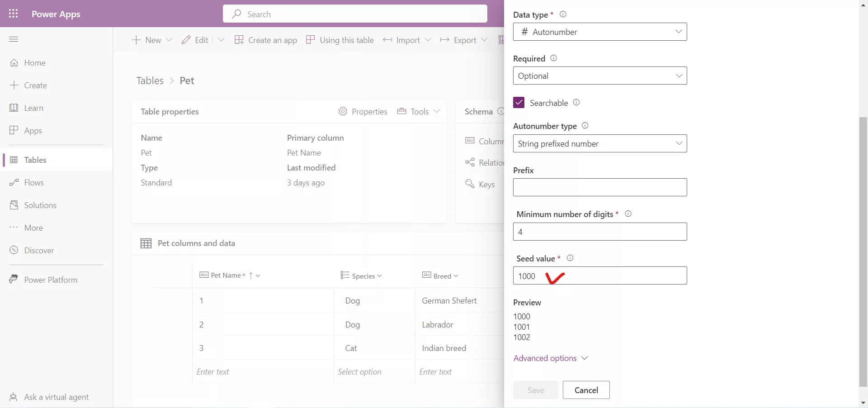Open Keys from the Schema section
The width and height of the screenshot is (868, 408).
470,184
